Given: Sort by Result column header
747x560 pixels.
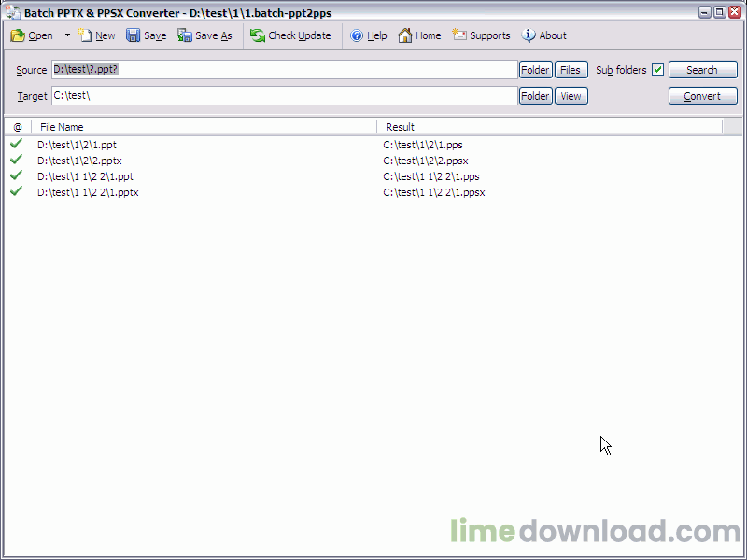Looking at the screenshot, I should pyautogui.click(x=550, y=127).
